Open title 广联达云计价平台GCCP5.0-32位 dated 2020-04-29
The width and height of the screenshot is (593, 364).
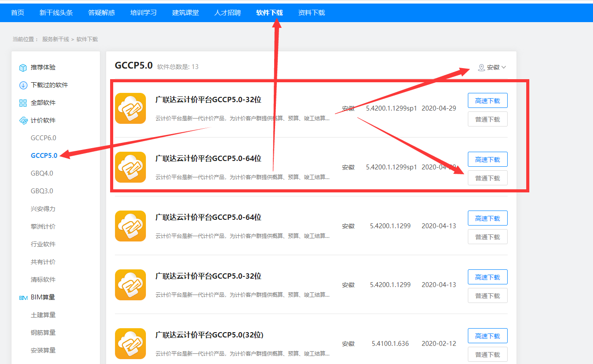208,100
